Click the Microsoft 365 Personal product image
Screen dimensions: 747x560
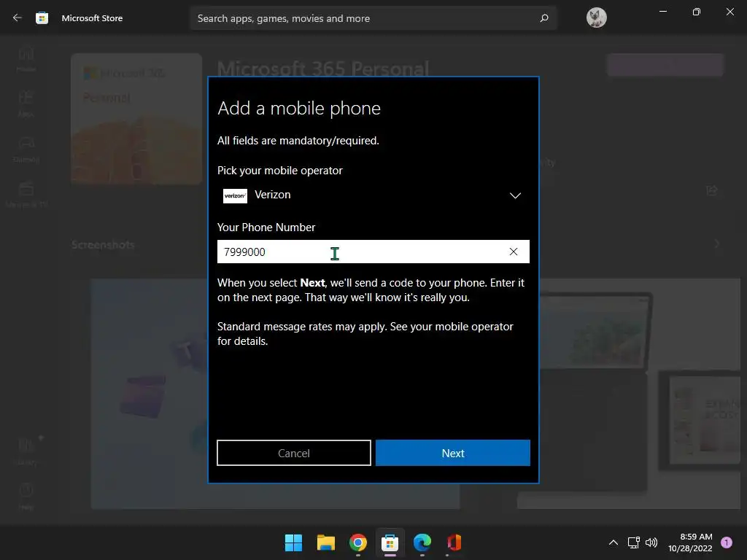click(x=136, y=119)
